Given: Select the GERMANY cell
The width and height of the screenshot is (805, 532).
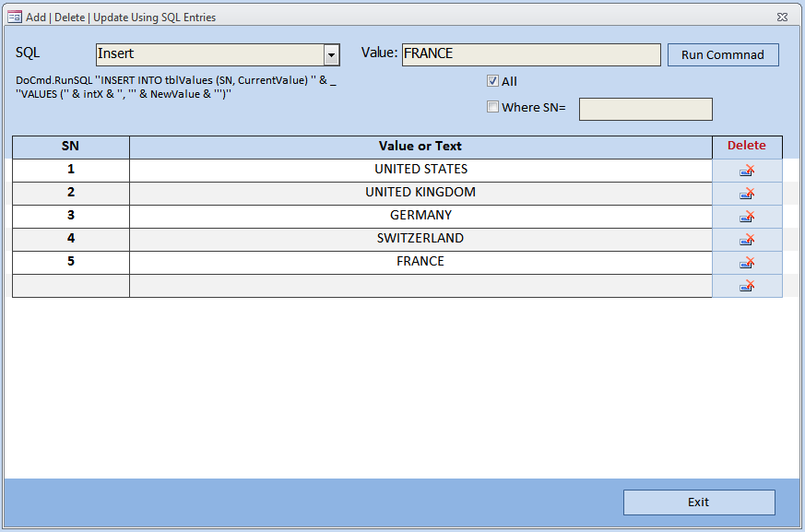Looking at the screenshot, I should [420, 216].
